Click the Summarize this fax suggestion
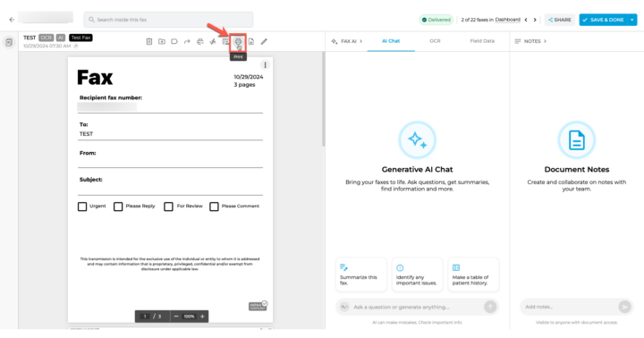 click(361, 275)
